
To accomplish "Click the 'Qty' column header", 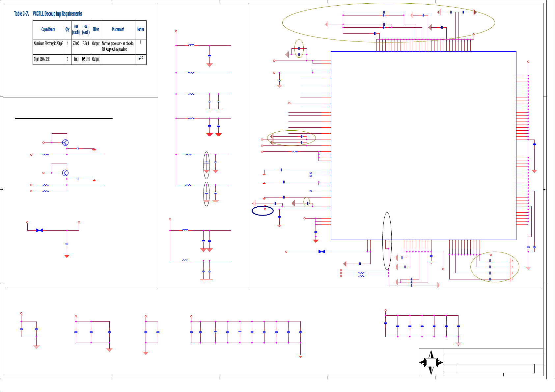I will pyautogui.click(x=68, y=29).
